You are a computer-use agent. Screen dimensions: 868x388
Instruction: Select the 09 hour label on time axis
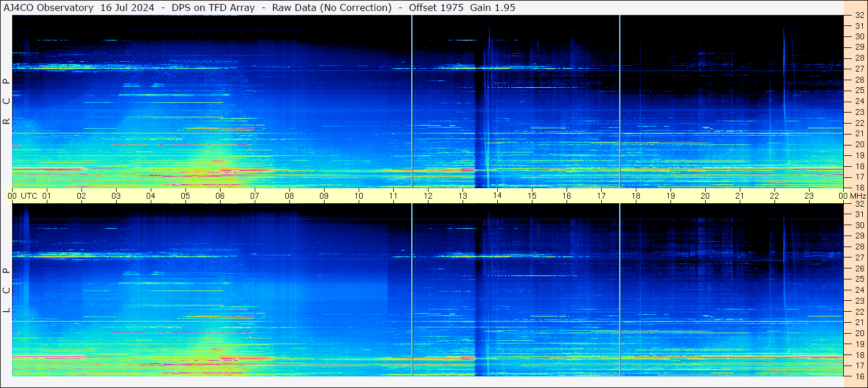pos(324,196)
